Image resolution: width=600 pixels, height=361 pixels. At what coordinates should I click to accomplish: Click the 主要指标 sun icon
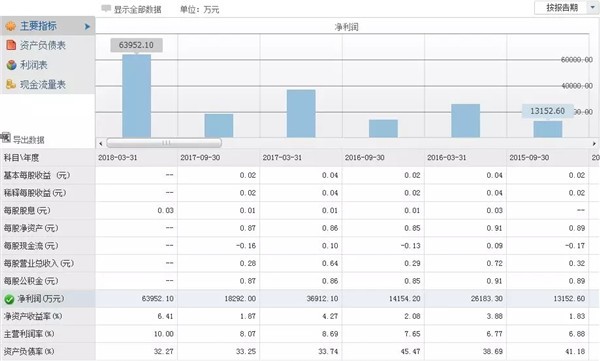coord(10,26)
